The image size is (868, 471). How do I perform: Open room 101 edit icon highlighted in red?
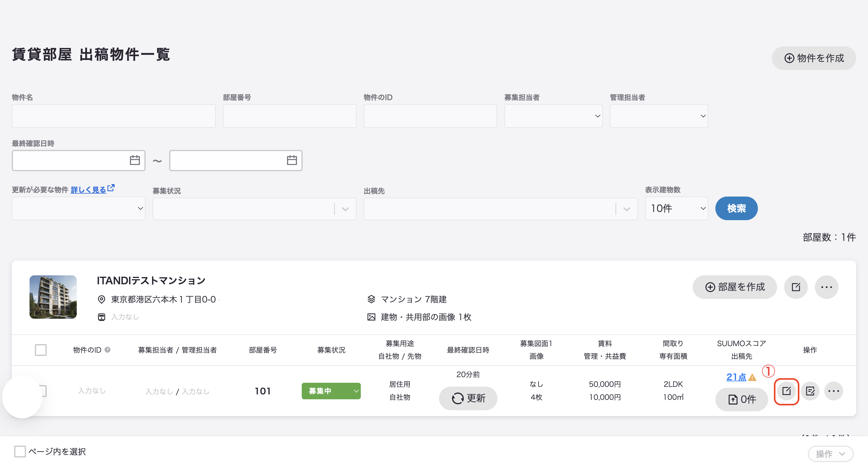click(x=787, y=391)
